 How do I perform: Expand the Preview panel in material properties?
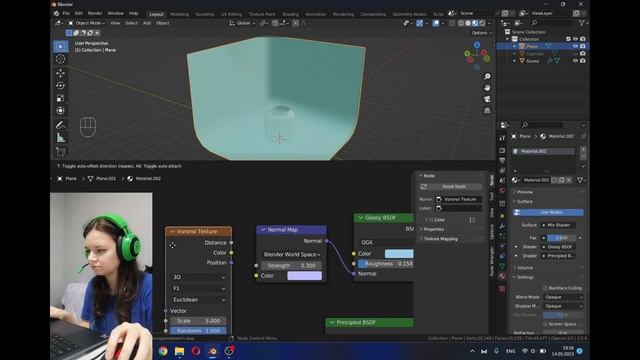click(x=524, y=192)
